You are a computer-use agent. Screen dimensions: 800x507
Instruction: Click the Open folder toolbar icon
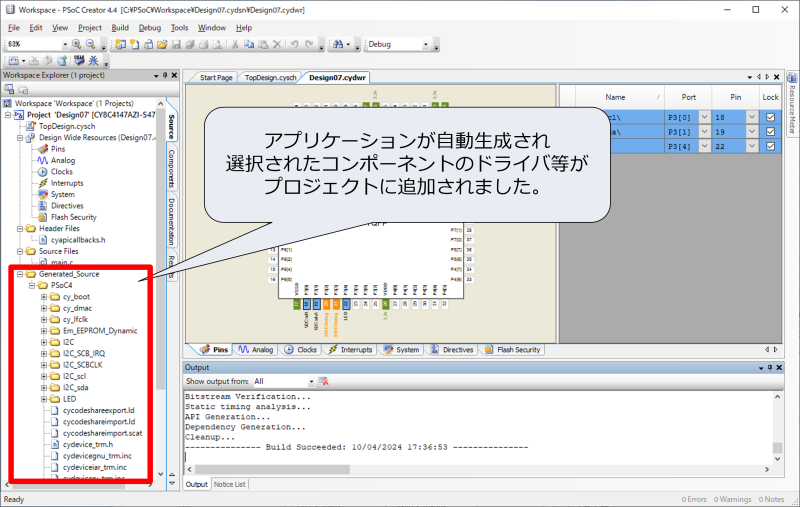coord(162,44)
